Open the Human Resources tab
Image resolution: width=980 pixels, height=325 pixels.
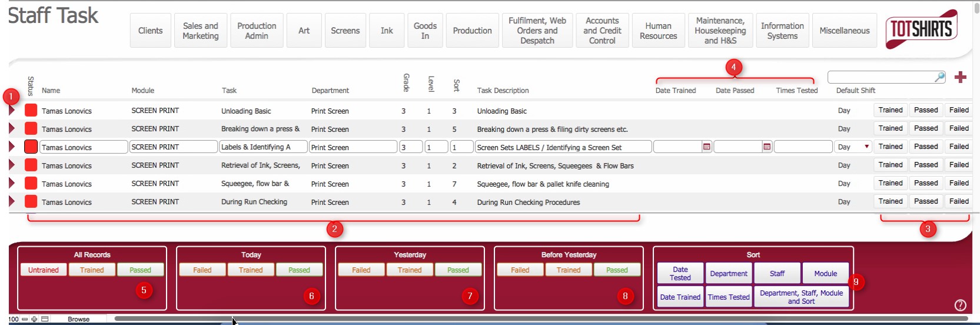[658, 31]
